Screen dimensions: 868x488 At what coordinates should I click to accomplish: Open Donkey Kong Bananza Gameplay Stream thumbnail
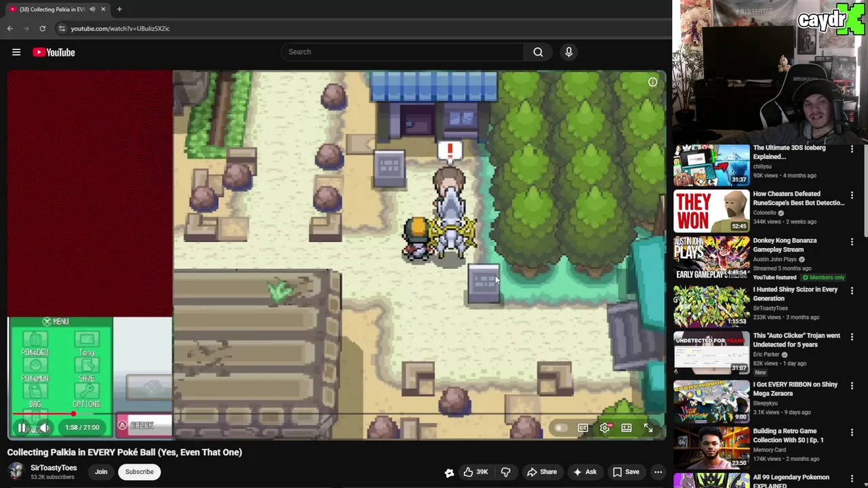pos(711,258)
